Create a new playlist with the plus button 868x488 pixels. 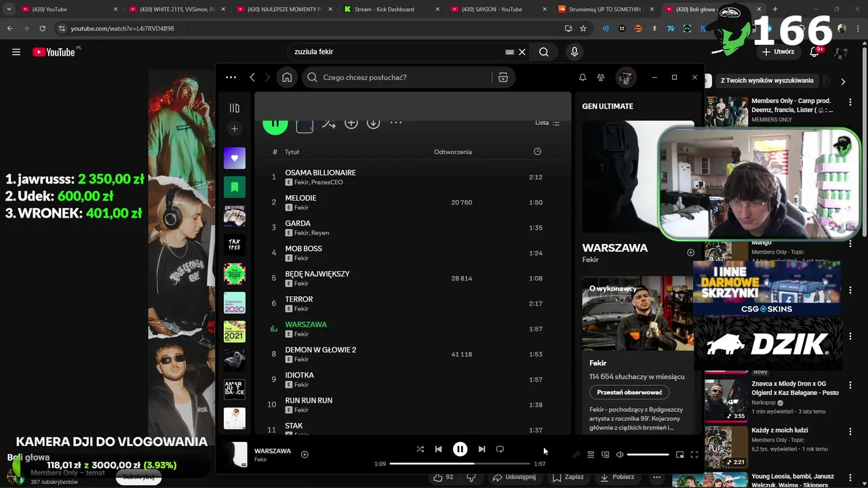coord(235,129)
